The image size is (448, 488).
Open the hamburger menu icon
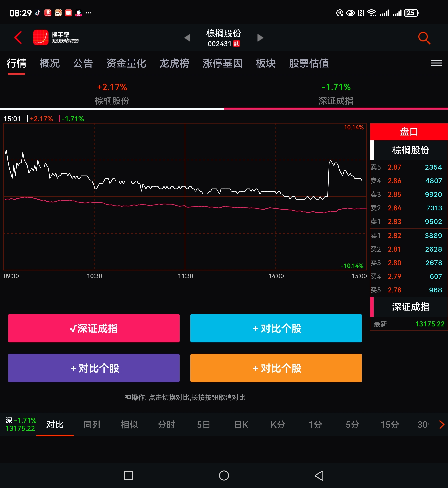(436, 63)
